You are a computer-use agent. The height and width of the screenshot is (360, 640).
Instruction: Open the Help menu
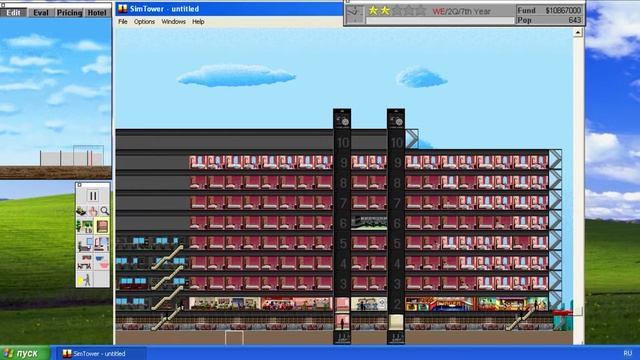pos(198,22)
